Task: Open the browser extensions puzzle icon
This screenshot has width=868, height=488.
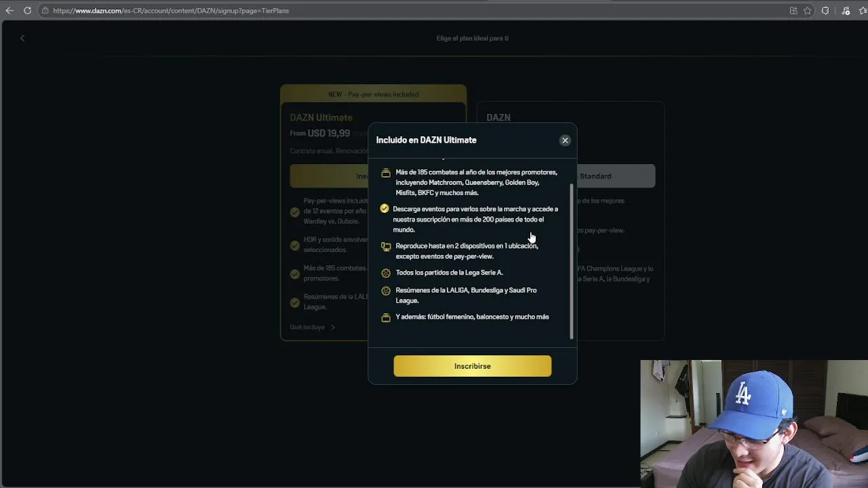Action: pyautogui.click(x=825, y=11)
